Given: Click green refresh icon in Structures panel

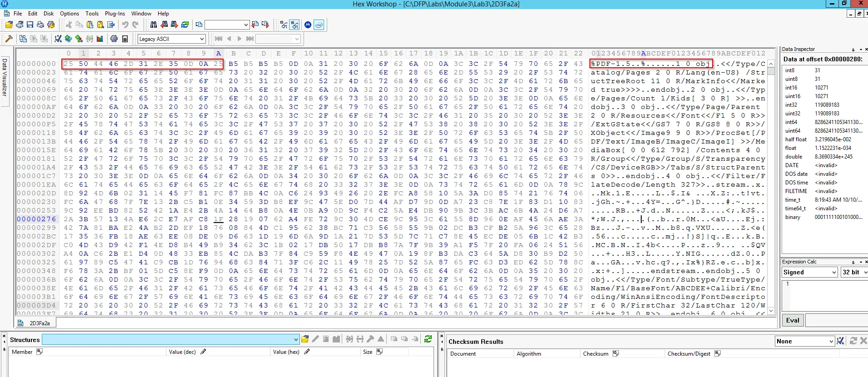Looking at the screenshot, I should pyautogui.click(x=428, y=339).
